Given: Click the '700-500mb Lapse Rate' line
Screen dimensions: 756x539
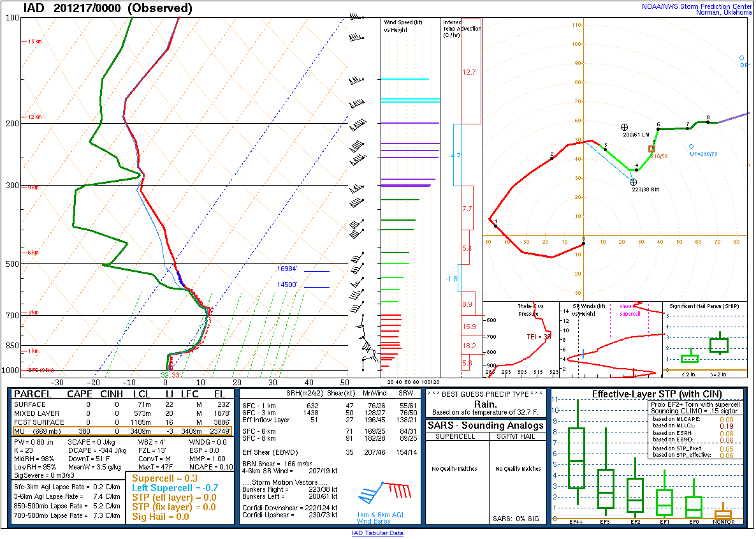Looking at the screenshot, I should [67, 515].
